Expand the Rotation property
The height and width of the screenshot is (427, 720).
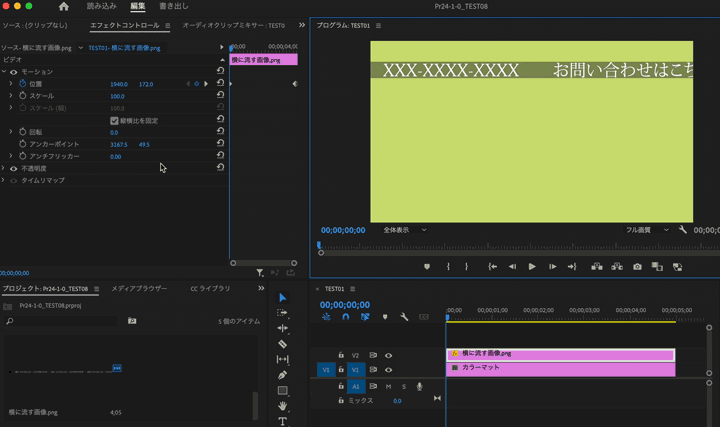pyautogui.click(x=11, y=132)
